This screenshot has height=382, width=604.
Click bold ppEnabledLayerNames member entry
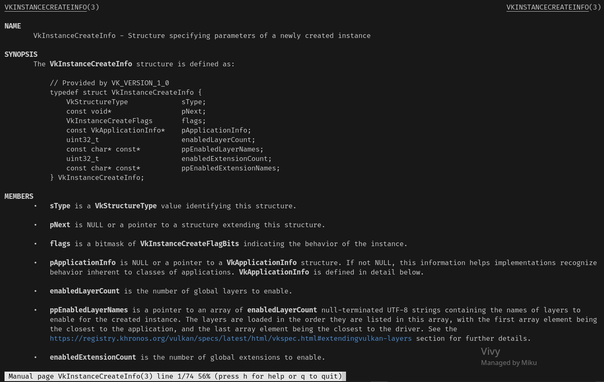pyautogui.click(x=89, y=310)
